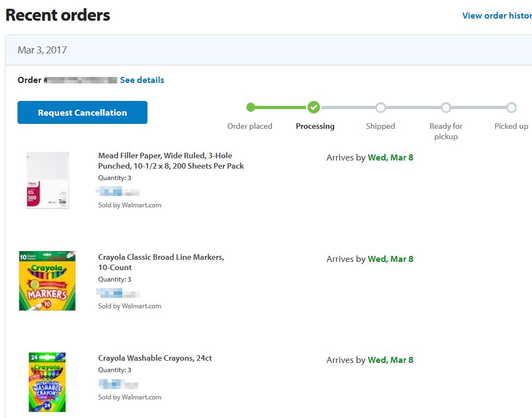Click the Processing status label
Screen dimensions: 532x418
[315, 126]
